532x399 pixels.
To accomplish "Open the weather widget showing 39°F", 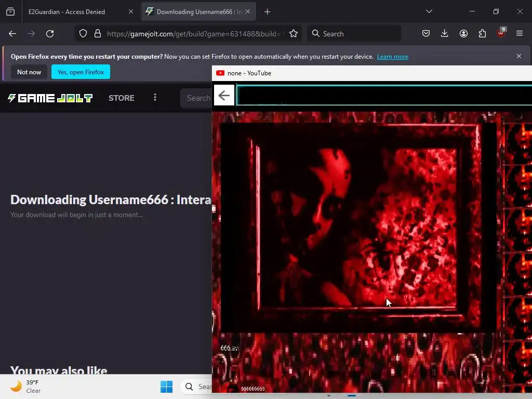I will pos(25,387).
